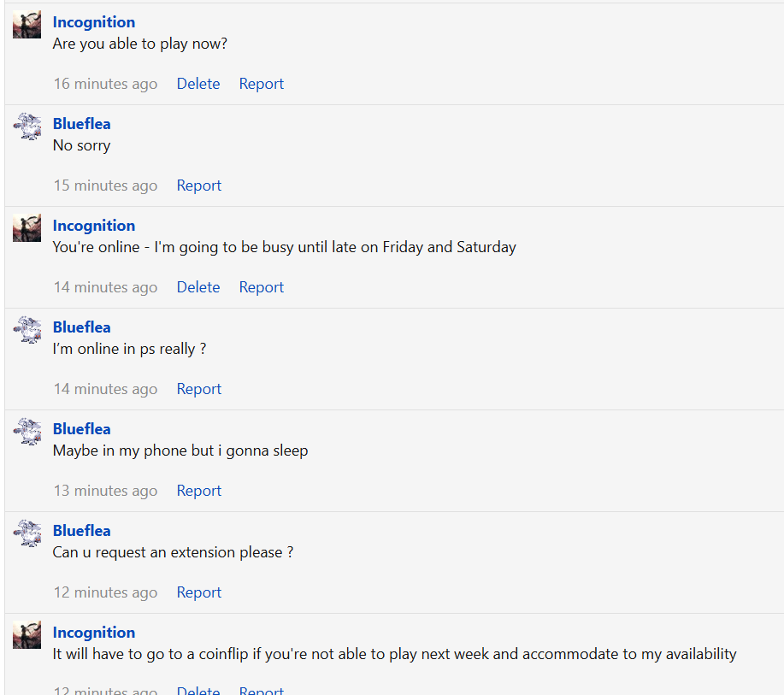Click Blueflea's avatar on "I'm online in ps" message

27,330
